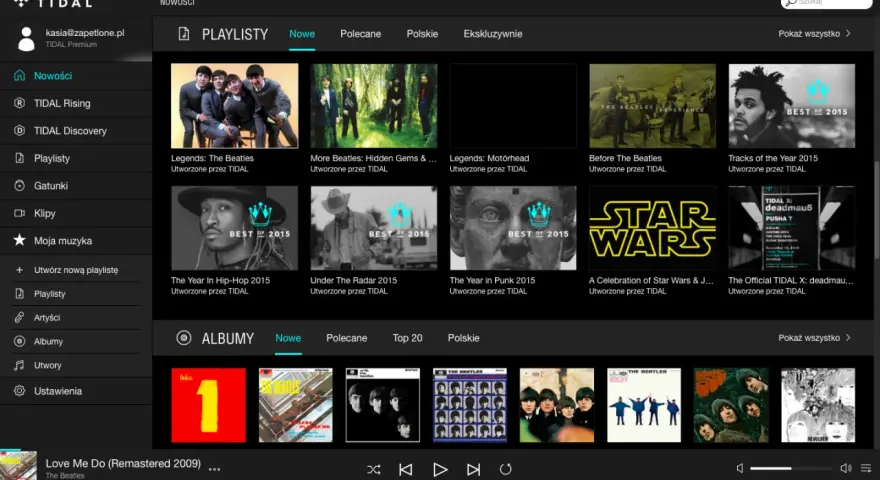Image resolution: width=880 pixels, height=480 pixels.
Task: Open the red Beatles 1 album cover
Action: click(x=208, y=405)
